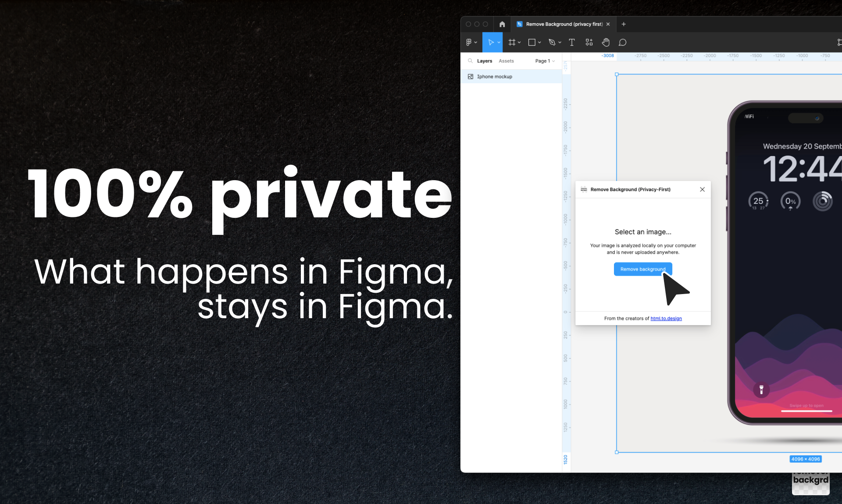Screen dimensions: 842x504
Task: Select the Frame tool
Action: coord(511,43)
